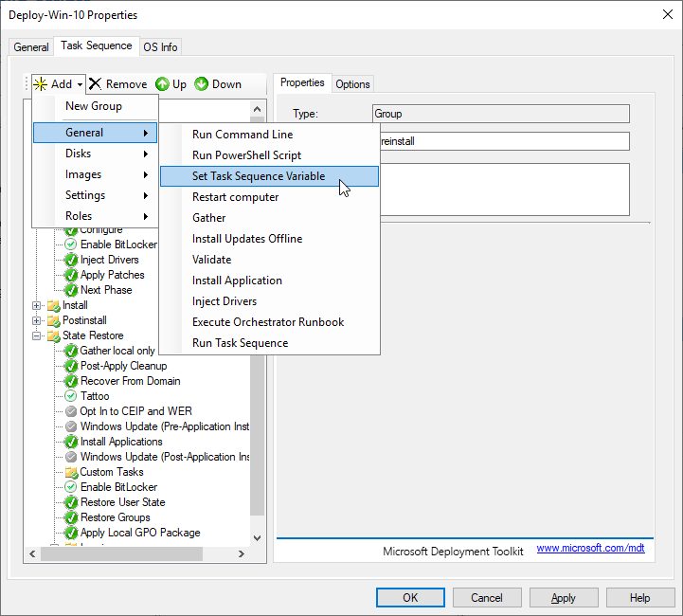Select the Inject Drivers step checkmark icon
Image resolution: width=683 pixels, height=616 pixels.
[71, 260]
